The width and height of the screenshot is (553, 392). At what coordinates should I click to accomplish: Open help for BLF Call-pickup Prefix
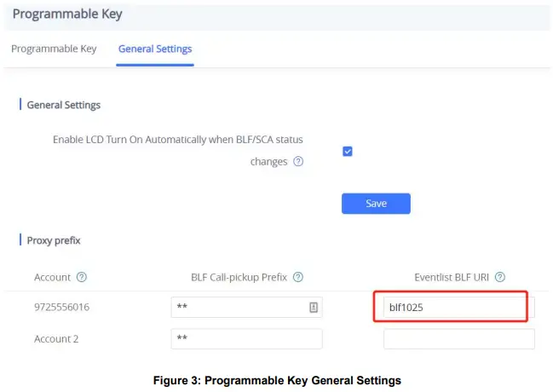[x=298, y=277]
